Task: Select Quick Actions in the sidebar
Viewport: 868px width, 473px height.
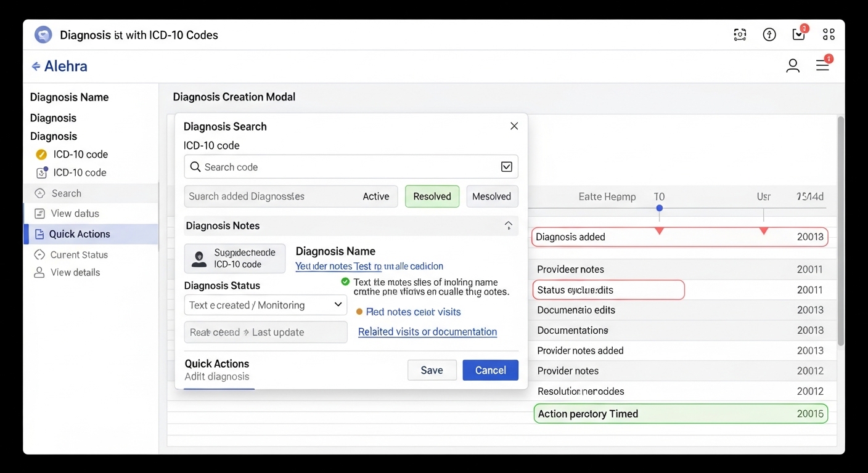Action: (x=80, y=234)
